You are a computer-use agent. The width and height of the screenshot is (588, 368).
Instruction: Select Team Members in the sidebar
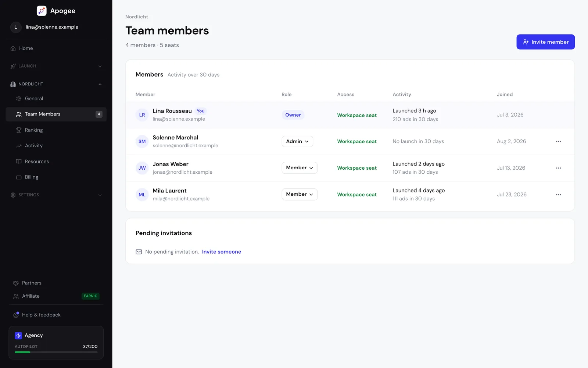click(x=56, y=114)
